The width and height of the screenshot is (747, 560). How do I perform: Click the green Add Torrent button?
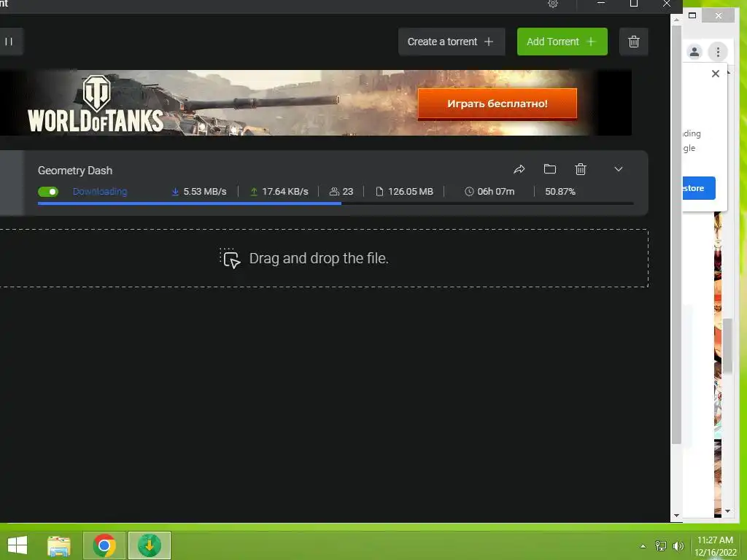tap(562, 42)
